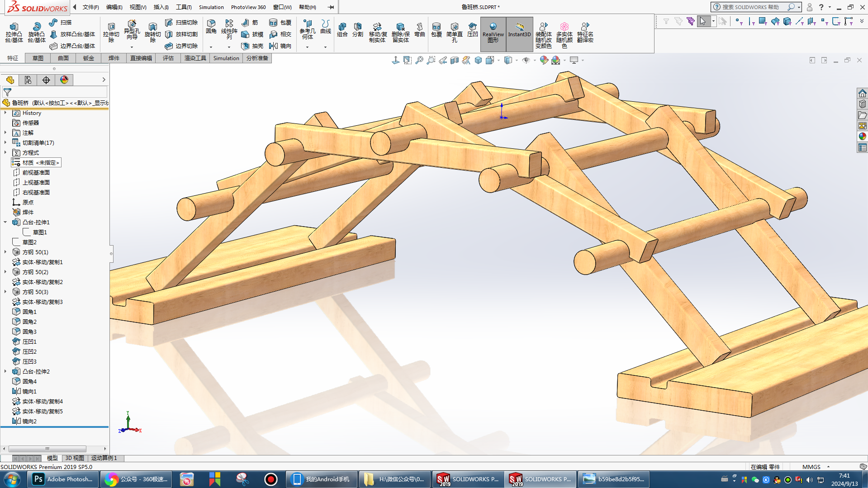The width and height of the screenshot is (868, 488).
Task: Click the 删除/保留实体 delete body tool
Action: click(x=400, y=33)
